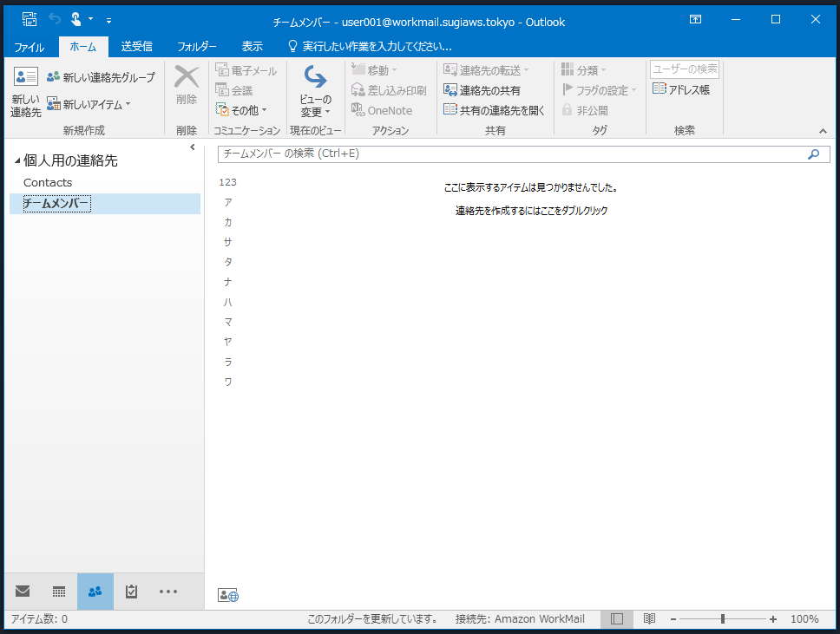Screen dimensions: 840x634
Task: Switch to Tasks view icon
Action: (131, 592)
